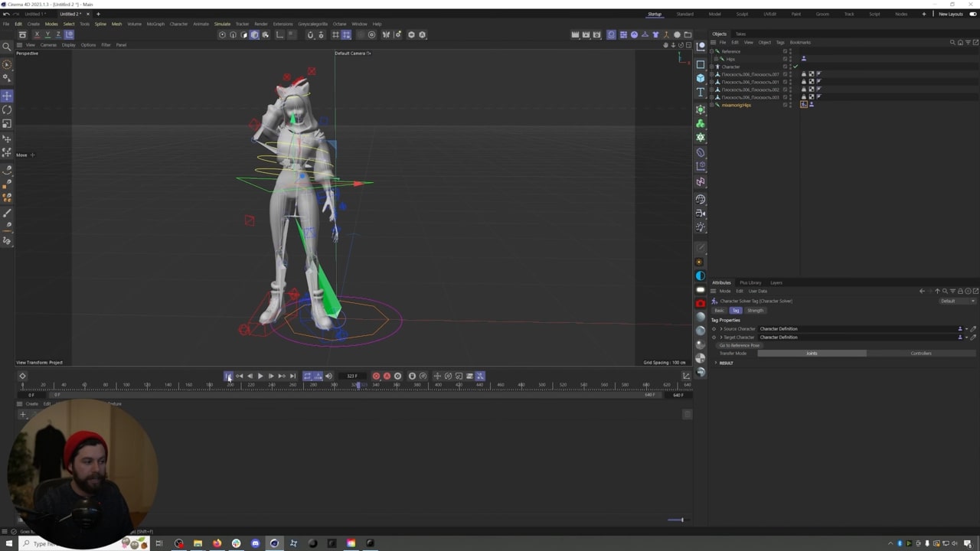Click Go to Reference Pose button
Viewport: 980px width, 551px height.
click(x=740, y=346)
